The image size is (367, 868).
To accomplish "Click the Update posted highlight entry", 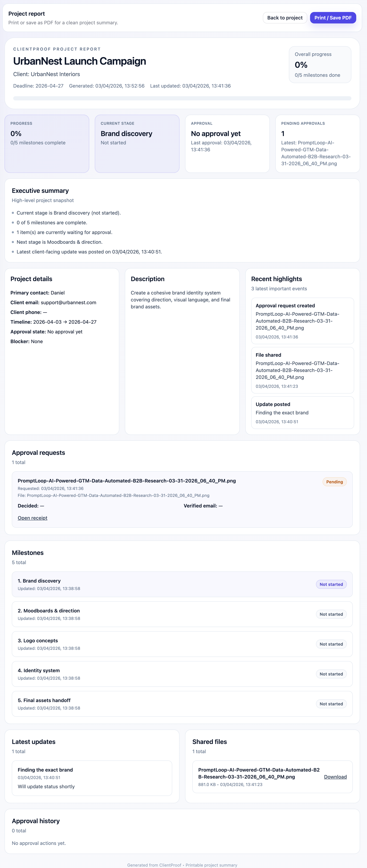I will (x=302, y=412).
